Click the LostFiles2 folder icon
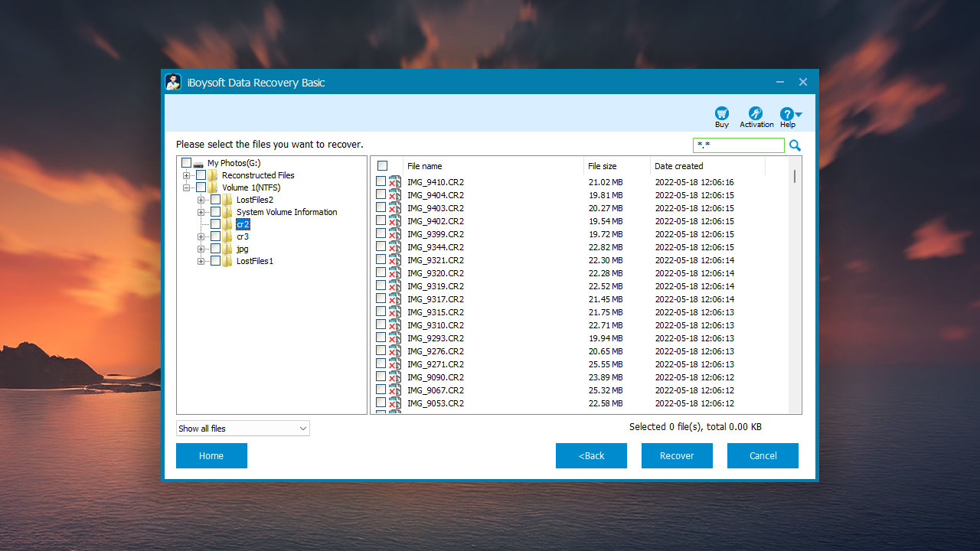 pyautogui.click(x=227, y=200)
